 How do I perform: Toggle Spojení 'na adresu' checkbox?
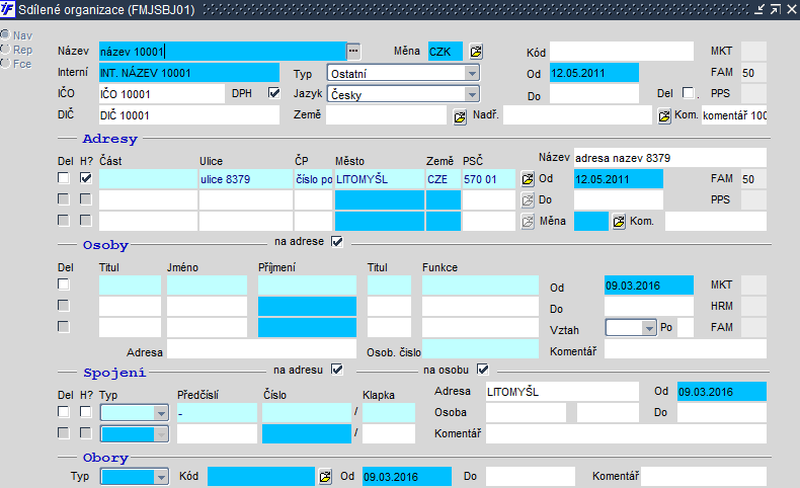[337, 370]
